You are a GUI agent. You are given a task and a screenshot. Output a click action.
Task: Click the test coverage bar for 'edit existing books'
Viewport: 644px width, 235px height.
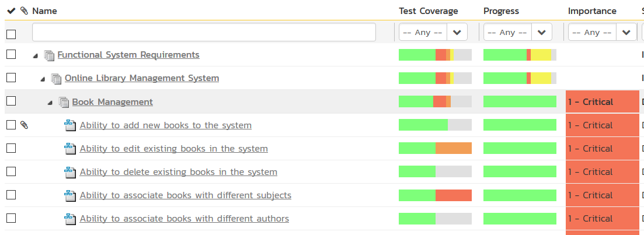(435, 148)
